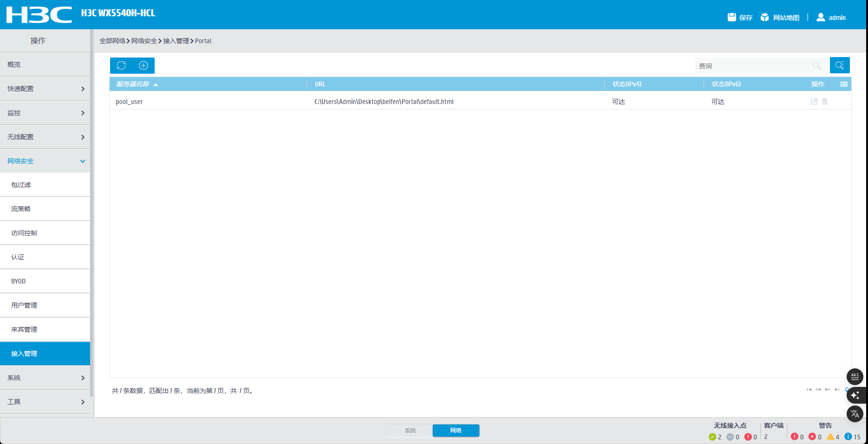Click the 网络安全 breadcrumb link
The height and width of the screenshot is (444, 868).
pos(144,41)
